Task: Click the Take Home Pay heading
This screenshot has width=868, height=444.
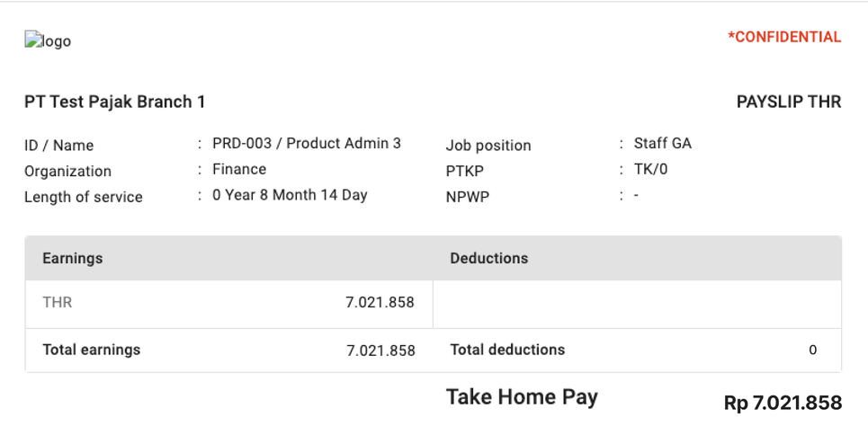Action: [522, 397]
